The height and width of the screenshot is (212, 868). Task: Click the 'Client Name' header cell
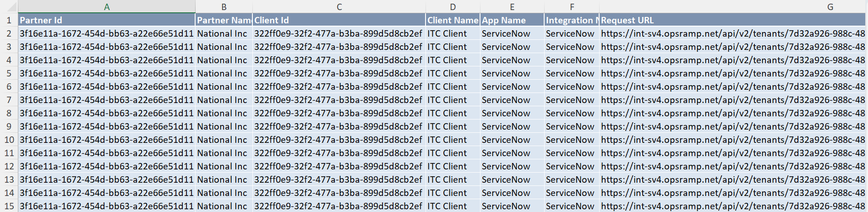click(453, 20)
